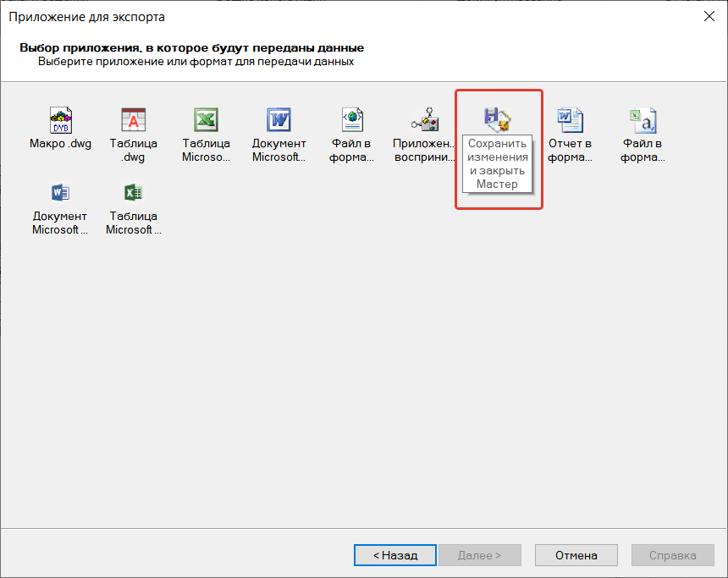Select the classic green Excel Таблица icon
This screenshot has width=728, height=578.
coord(207,120)
